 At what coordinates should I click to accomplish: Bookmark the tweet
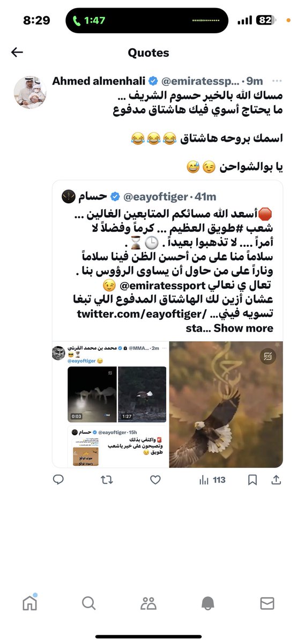click(x=251, y=480)
